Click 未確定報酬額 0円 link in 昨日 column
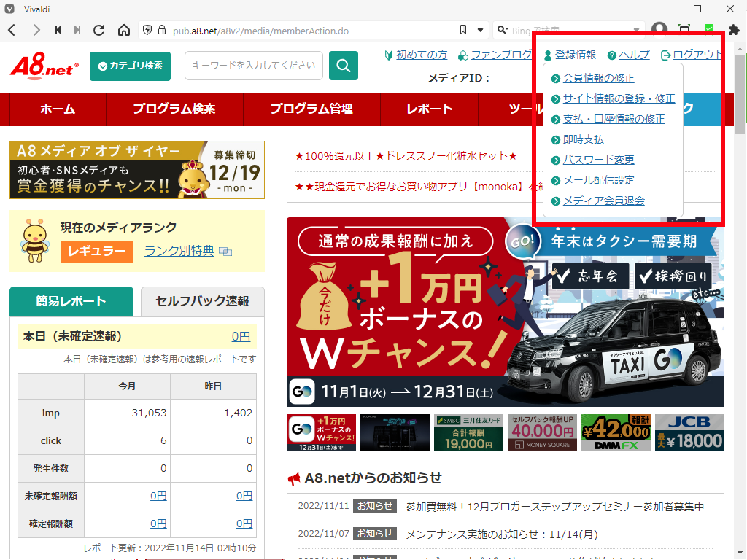 tap(244, 496)
